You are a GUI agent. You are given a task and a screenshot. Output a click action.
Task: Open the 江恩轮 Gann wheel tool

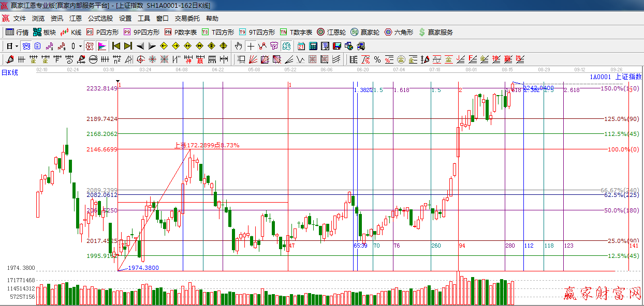tap(331, 32)
